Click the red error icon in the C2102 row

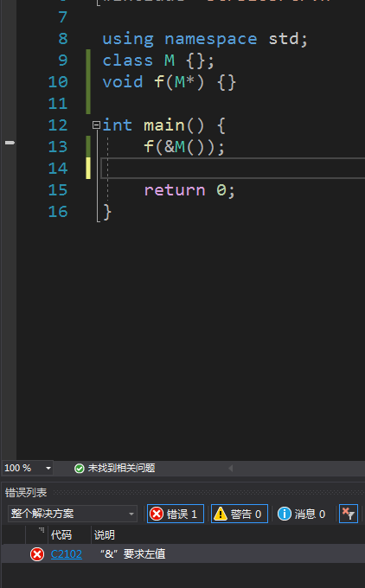point(37,554)
